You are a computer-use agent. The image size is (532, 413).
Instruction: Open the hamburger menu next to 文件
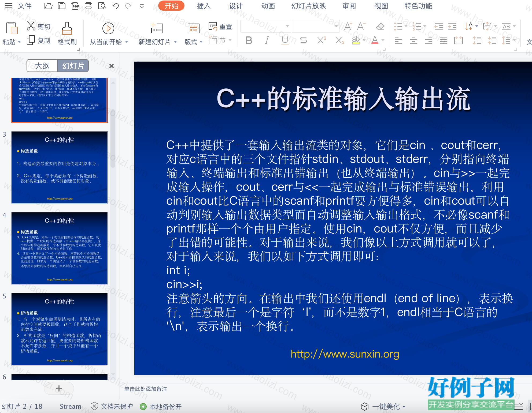click(9, 6)
